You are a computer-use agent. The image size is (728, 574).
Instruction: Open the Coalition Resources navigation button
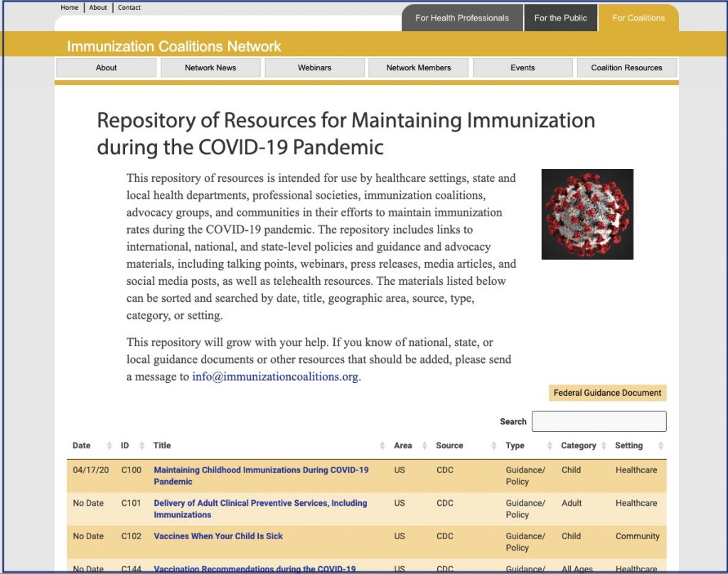[x=626, y=67]
